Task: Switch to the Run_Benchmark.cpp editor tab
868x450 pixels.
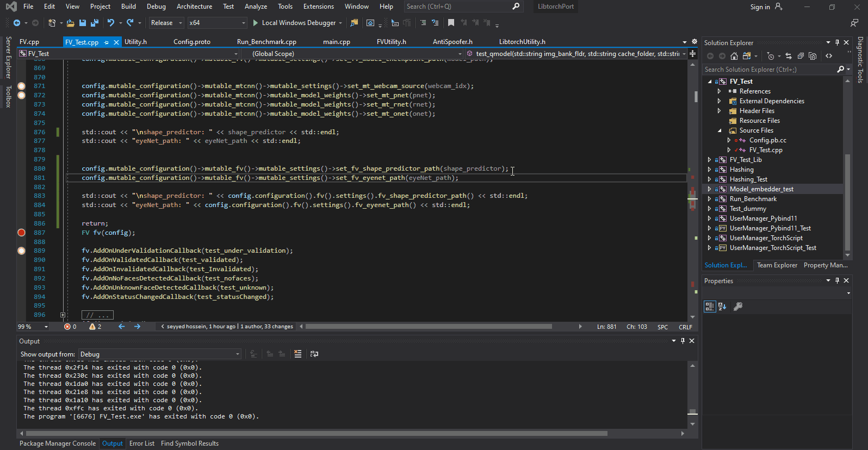Action: (266, 42)
